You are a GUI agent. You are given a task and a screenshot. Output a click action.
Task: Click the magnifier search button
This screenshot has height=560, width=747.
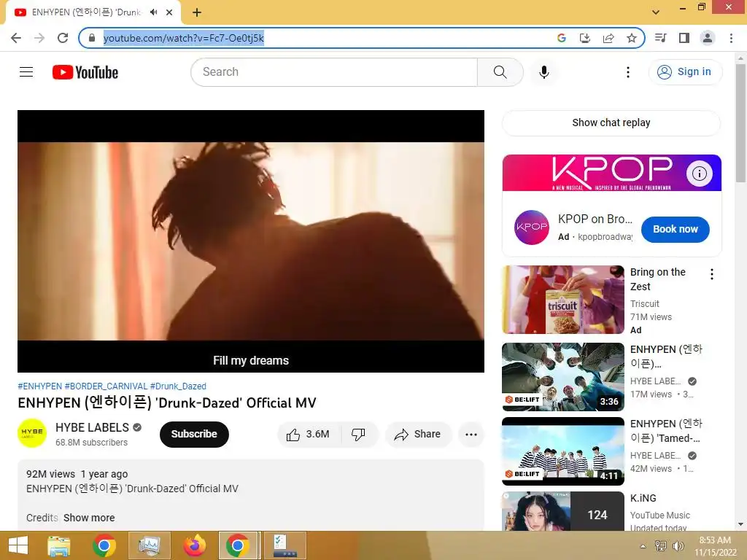tap(500, 72)
